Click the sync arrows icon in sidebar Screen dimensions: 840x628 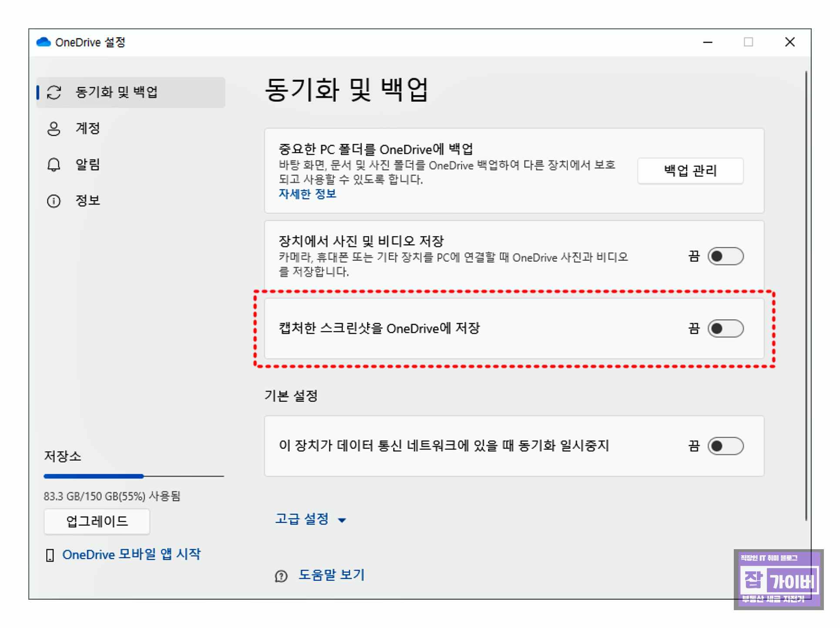(x=54, y=92)
